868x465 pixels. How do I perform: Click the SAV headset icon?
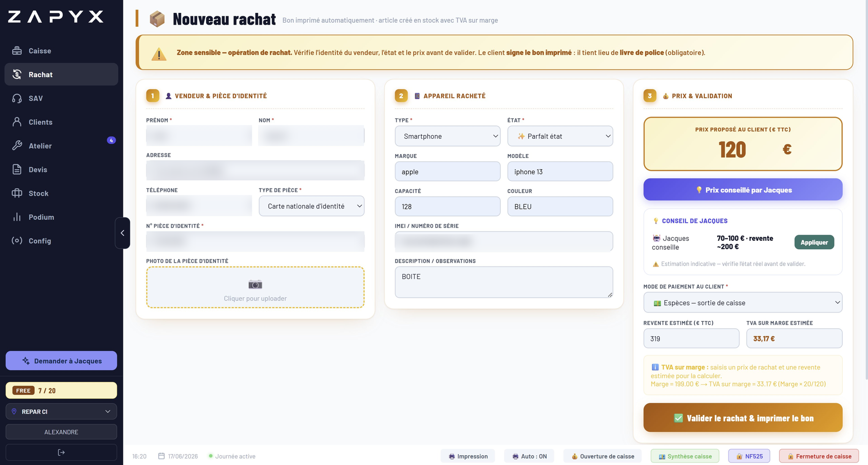click(17, 98)
